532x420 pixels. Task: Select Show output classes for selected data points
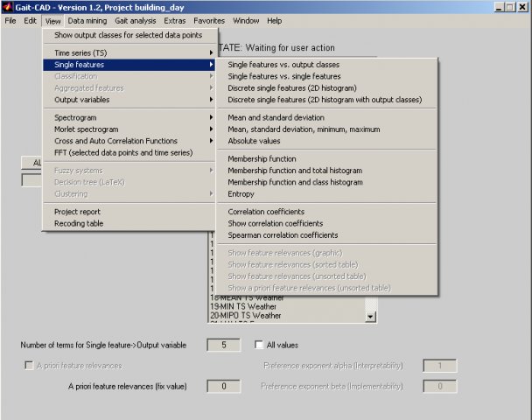(129, 35)
